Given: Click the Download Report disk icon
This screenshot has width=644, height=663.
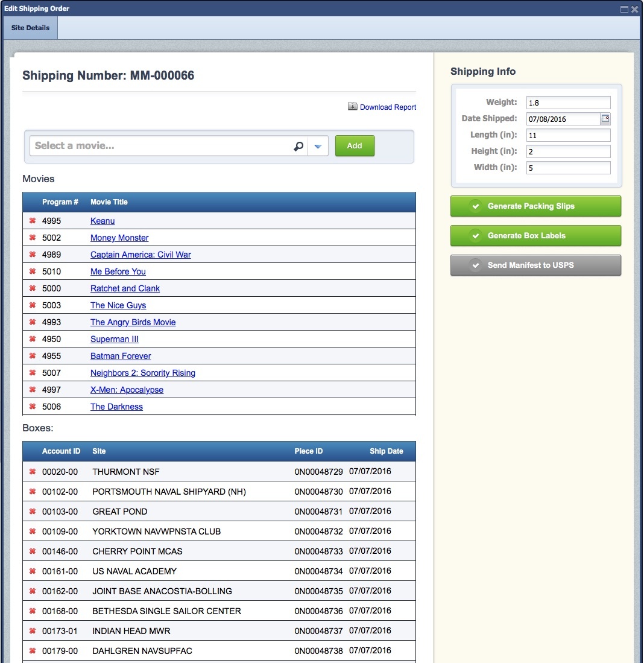Looking at the screenshot, I should (353, 107).
